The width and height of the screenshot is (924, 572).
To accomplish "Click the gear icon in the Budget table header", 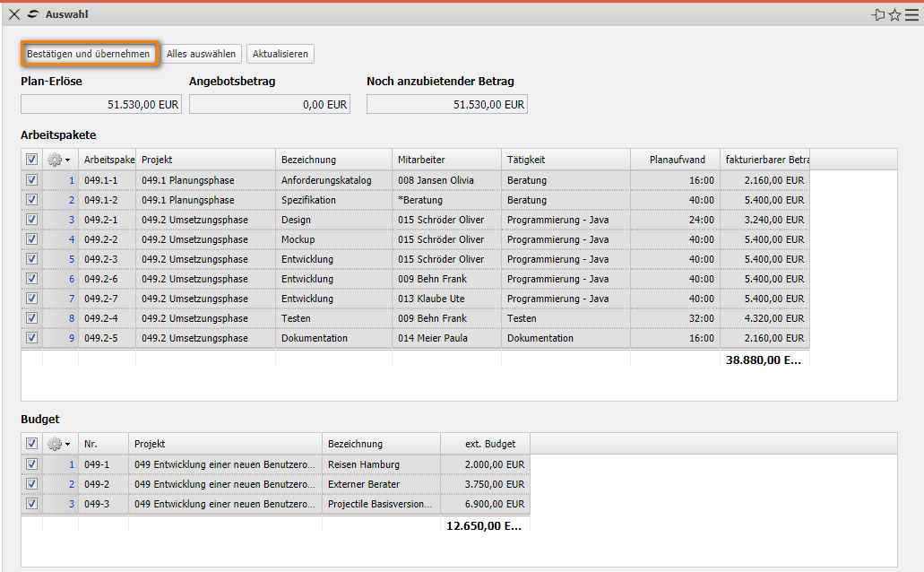I will click(x=55, y=444).
